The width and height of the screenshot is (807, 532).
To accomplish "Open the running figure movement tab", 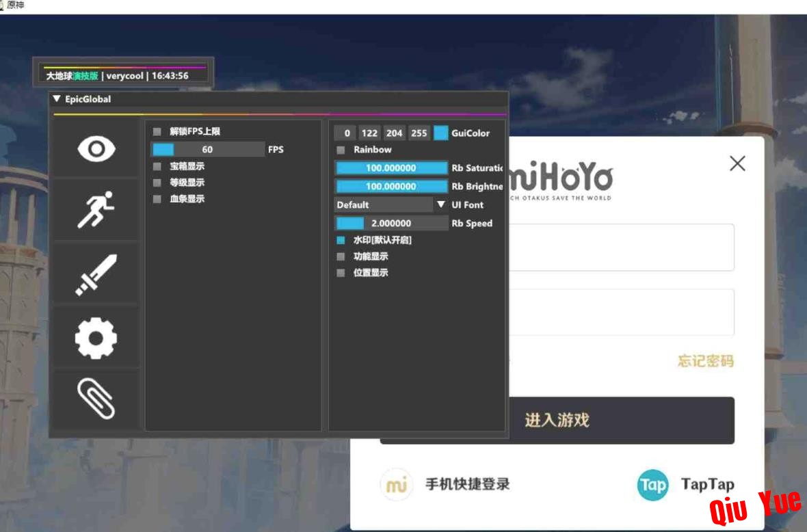I will click(96, 209).
